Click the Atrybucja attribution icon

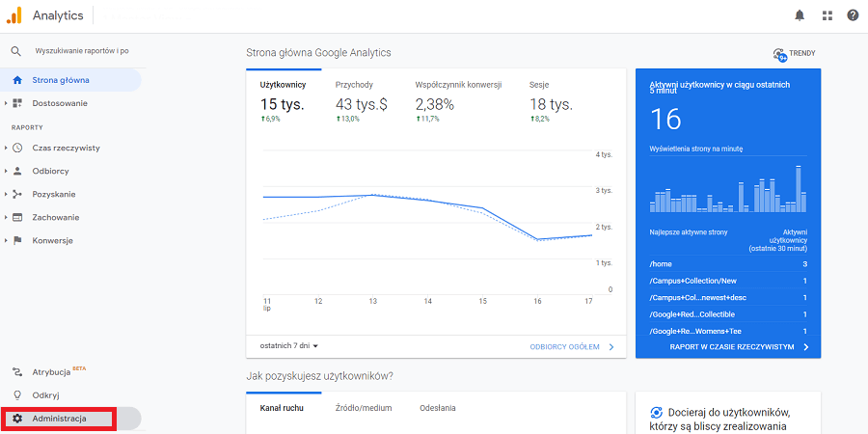17,372
